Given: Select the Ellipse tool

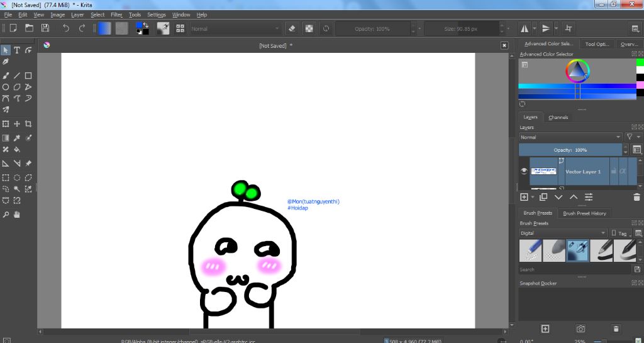Looking at the screenshot, I should (5, 87).
